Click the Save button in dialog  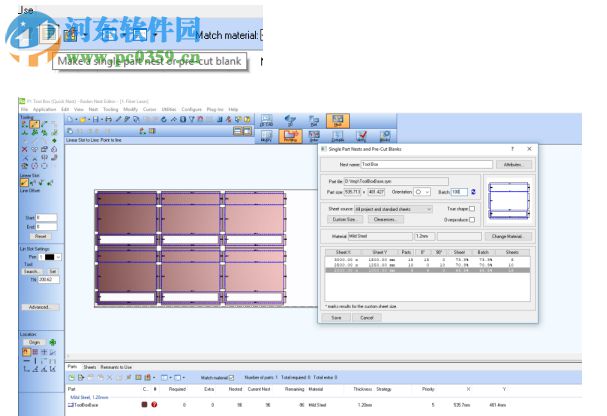[336, 318]
